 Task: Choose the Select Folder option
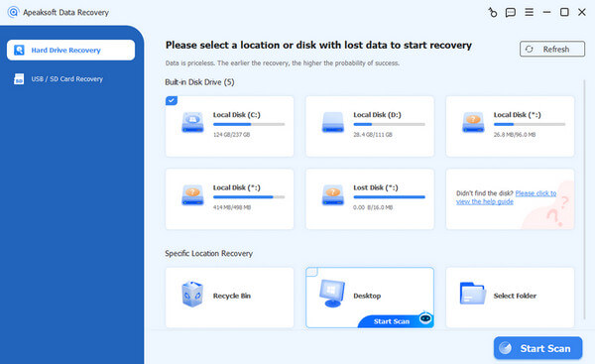pyautogui.click(x=510, y=298)
